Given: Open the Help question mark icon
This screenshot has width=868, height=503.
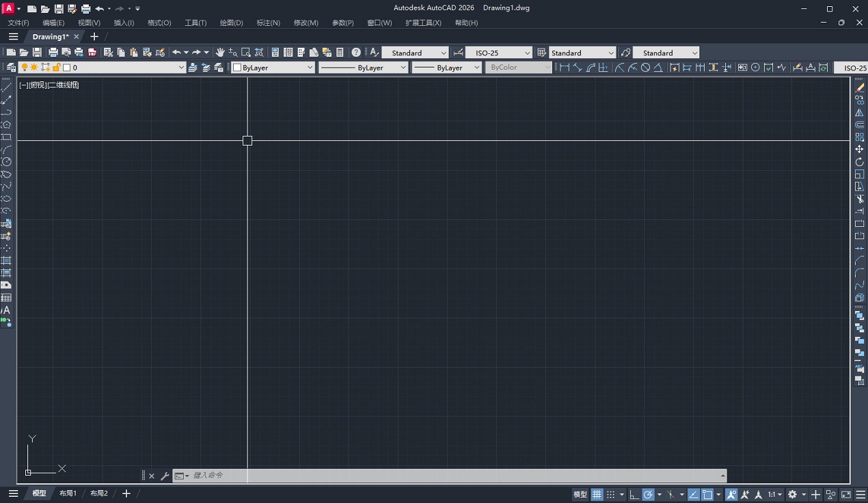Looking at the screenshot, I should coord(356,53).
